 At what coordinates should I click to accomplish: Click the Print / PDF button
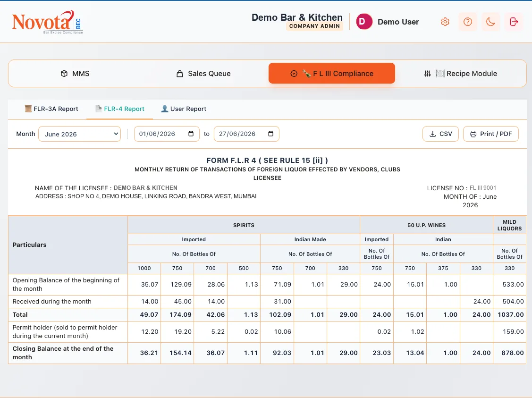tap(491, 134)
